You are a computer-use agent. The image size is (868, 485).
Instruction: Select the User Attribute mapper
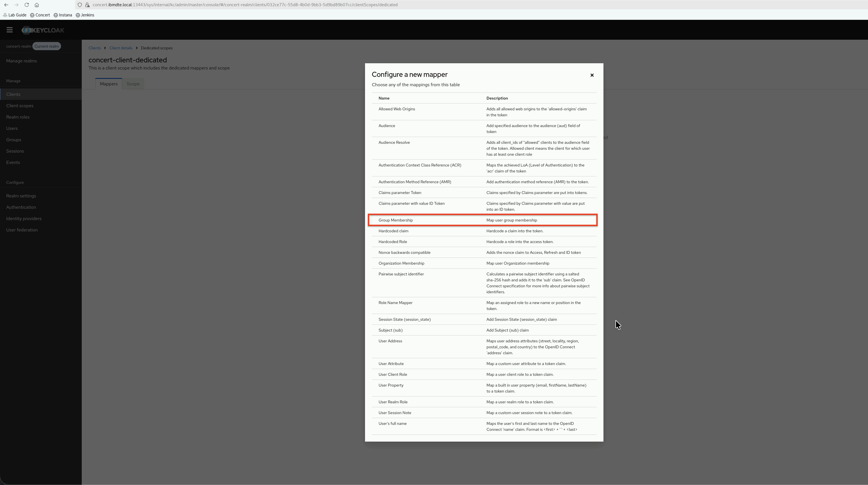(484, 364)
